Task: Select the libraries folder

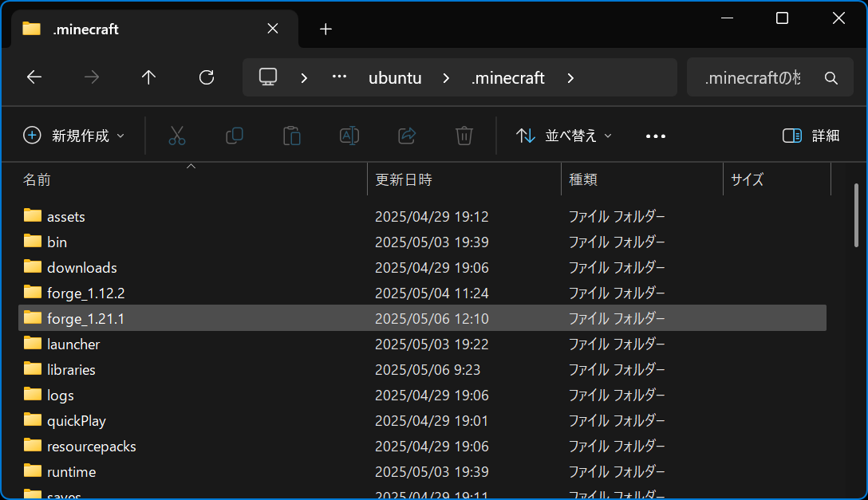Action: coord(422,369)
